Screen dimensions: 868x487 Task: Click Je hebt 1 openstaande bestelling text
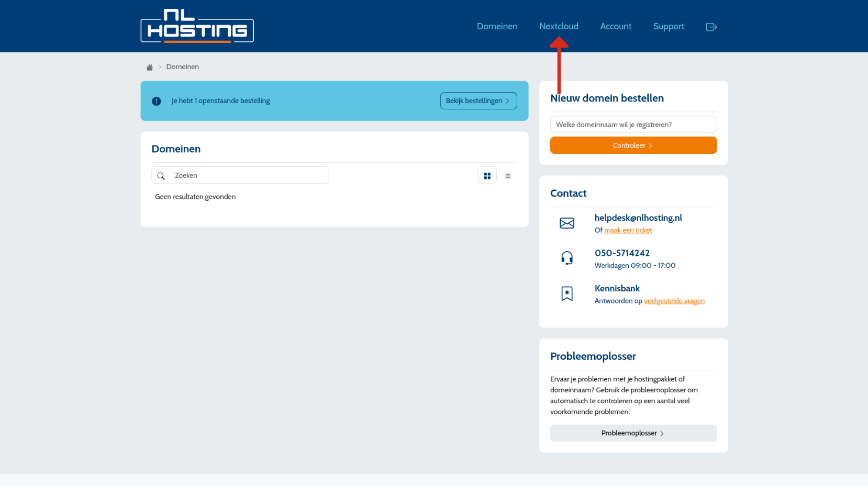coord(220,100)
